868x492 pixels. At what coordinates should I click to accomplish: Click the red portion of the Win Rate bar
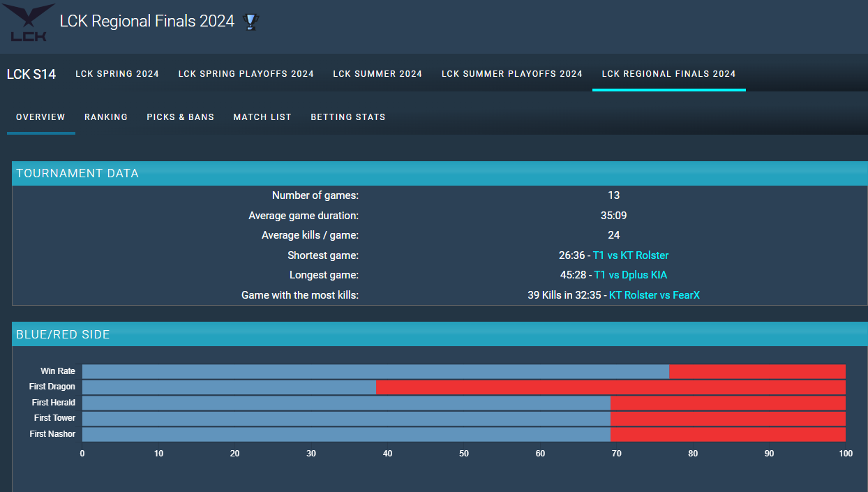coord(757,371)
